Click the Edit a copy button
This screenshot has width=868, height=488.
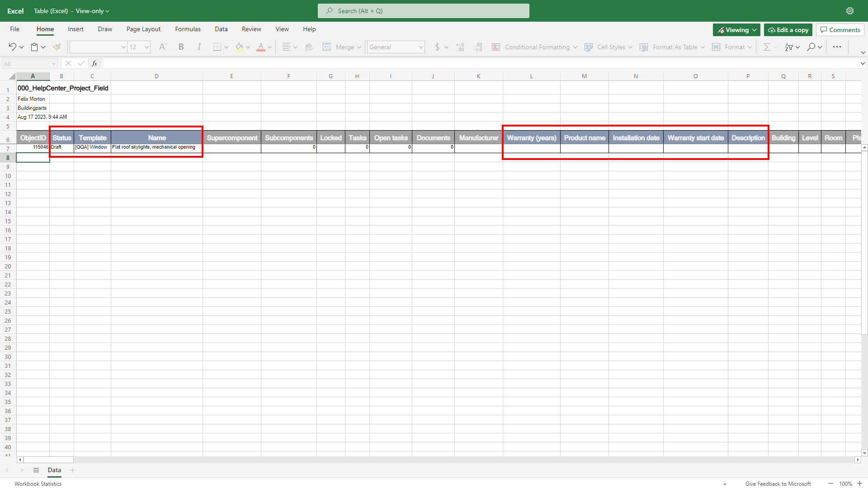788,30
